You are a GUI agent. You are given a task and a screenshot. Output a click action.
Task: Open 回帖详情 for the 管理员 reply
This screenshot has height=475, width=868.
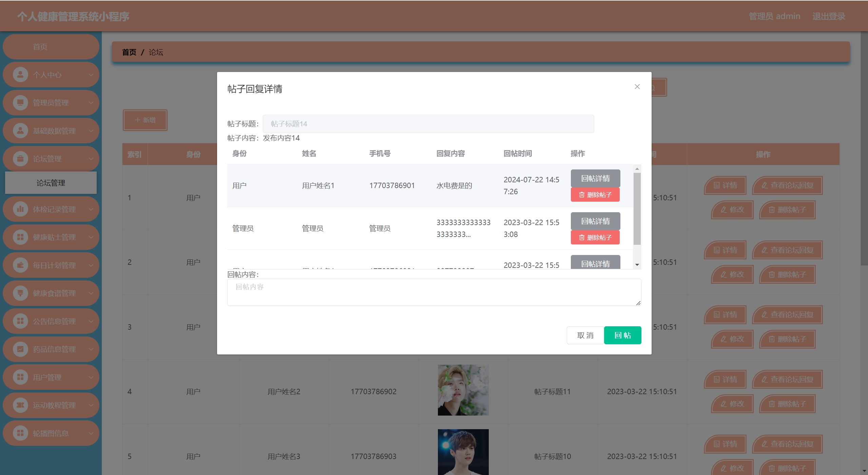(x=595, y=221)
